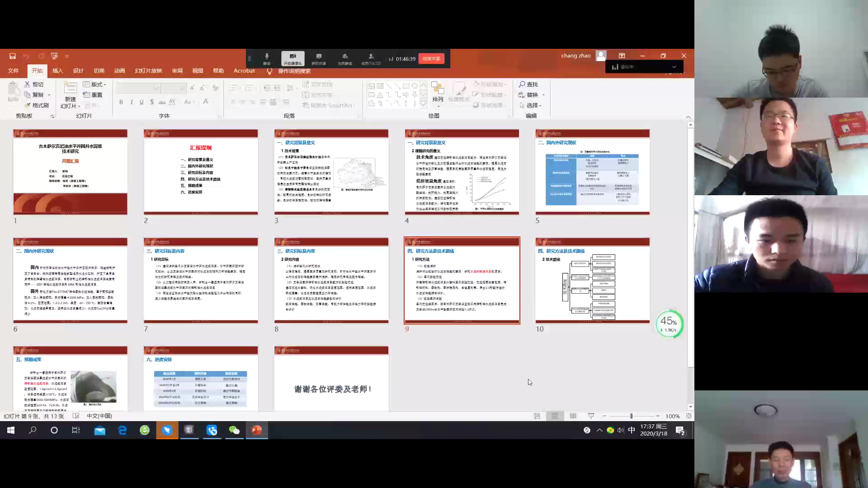The image size is (868, 488).
Task: Toggle Slide Sorter view in the status bar
Action: 555,416
